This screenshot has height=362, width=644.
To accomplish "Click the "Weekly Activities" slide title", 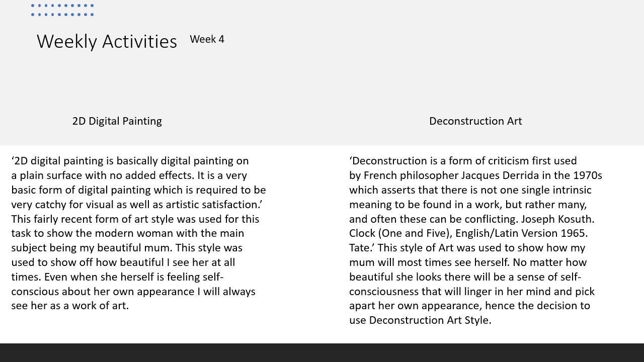I will (107, 41).
